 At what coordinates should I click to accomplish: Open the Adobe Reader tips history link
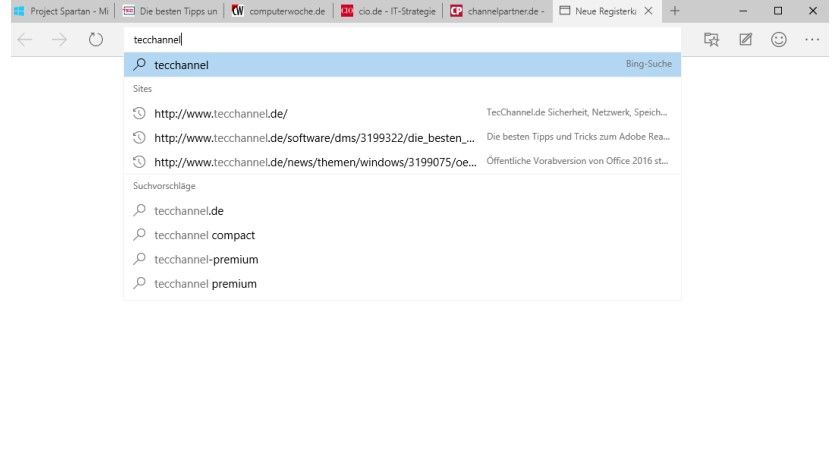click(x=402, y=138)
